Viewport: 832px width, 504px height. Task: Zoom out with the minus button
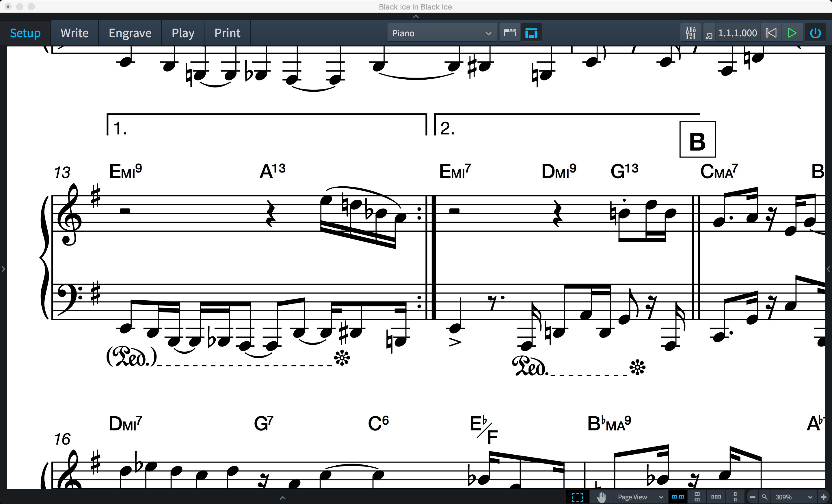tap(752, 497)
